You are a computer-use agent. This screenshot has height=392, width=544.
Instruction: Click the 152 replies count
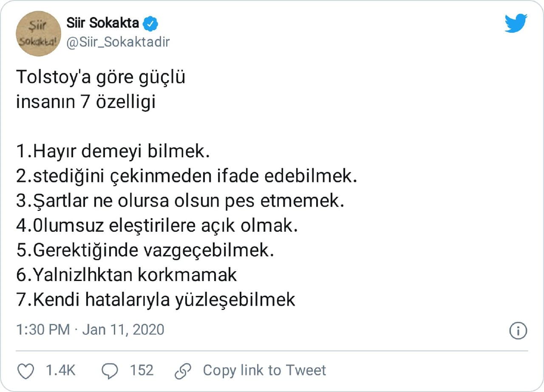(x=142, y=370)
